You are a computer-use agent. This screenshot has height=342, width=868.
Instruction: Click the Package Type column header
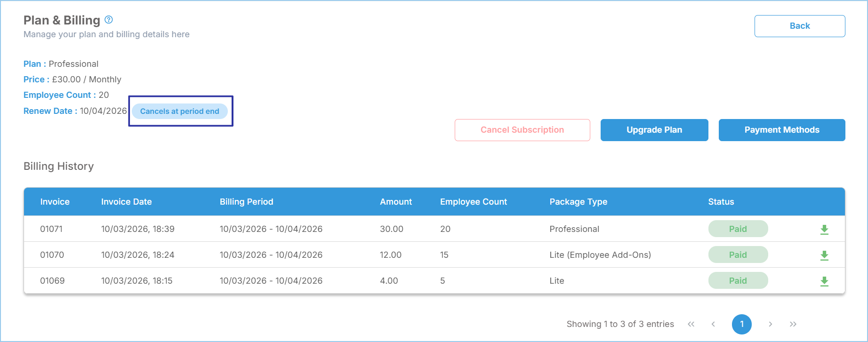tap(578, 202)
